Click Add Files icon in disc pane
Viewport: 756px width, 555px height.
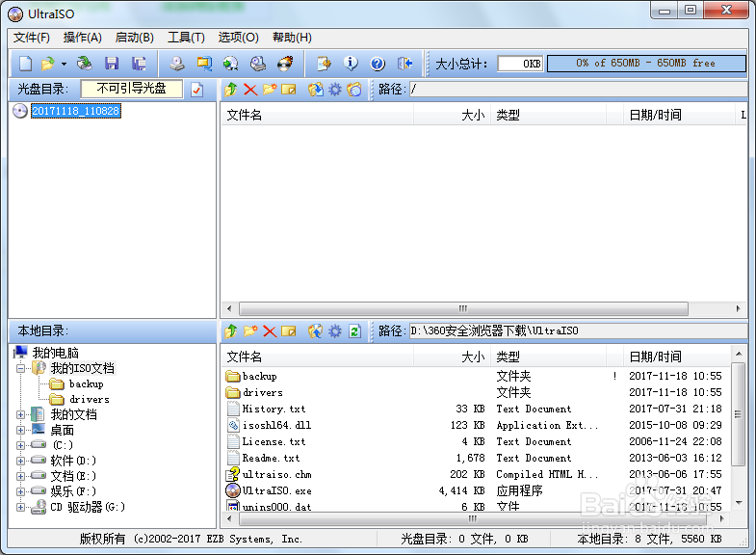315,90
